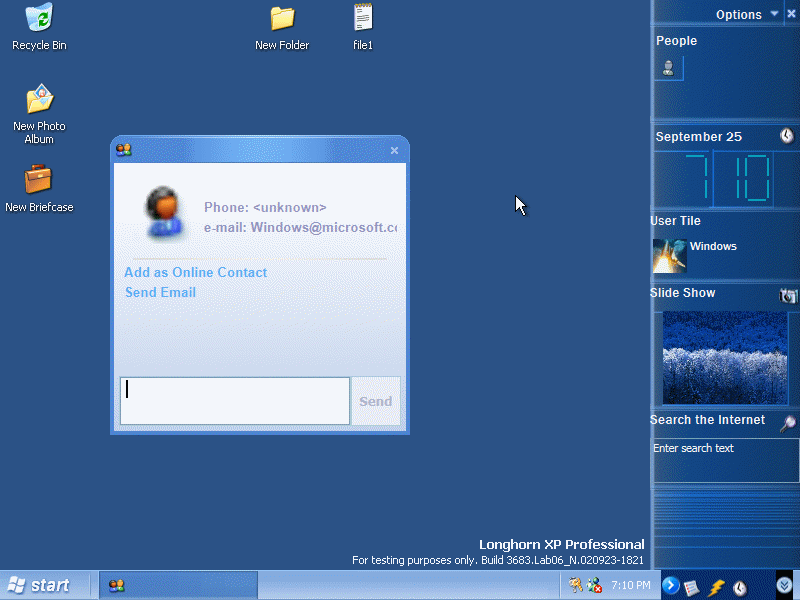Screen dimensions: 800x600
Task: Click the Send button
Action: [x=376, y=401]
